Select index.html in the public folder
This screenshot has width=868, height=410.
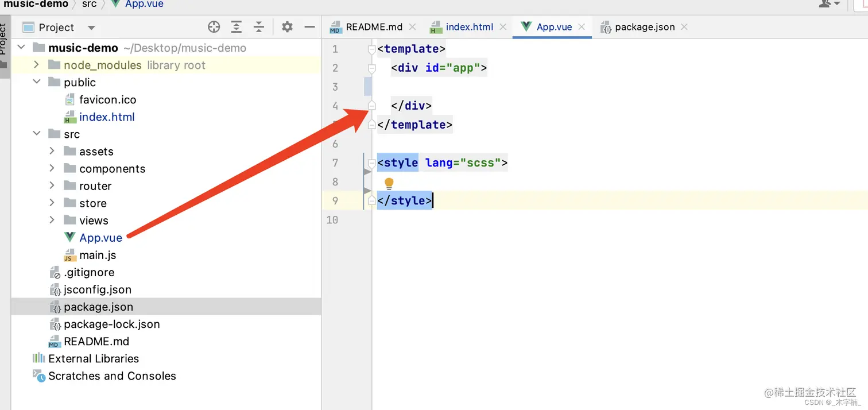pyautogui.click(x=107, y=117)
